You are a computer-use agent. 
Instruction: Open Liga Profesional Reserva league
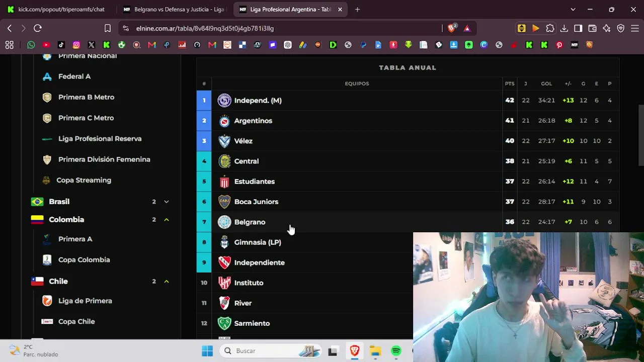(x=100, y=139)
